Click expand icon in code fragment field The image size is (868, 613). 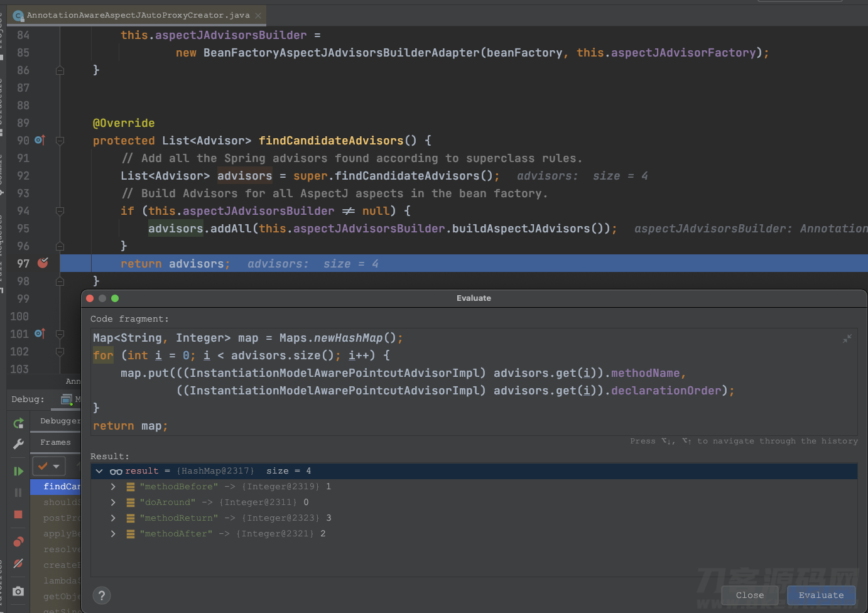847,339
